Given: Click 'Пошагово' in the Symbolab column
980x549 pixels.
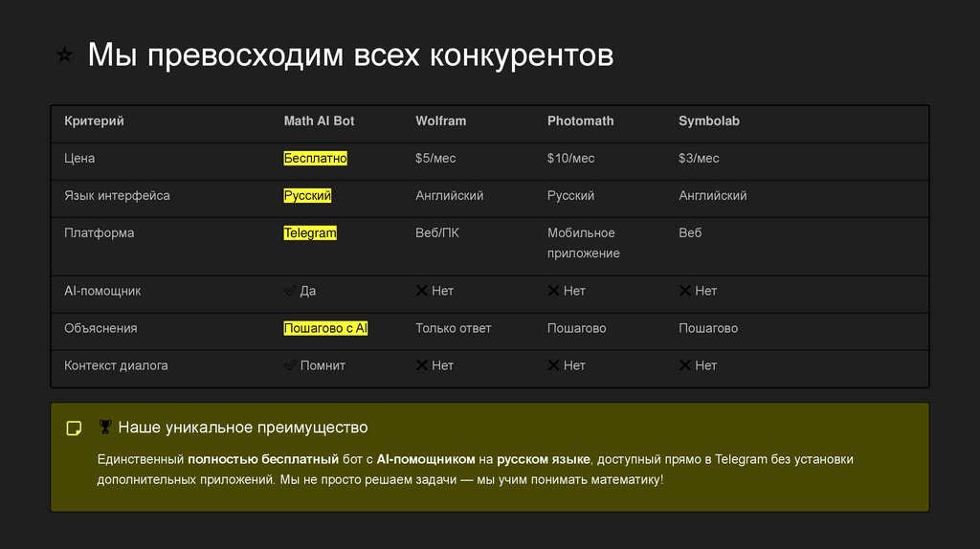Looking at the screenshot, I should [x=708, y=328].
